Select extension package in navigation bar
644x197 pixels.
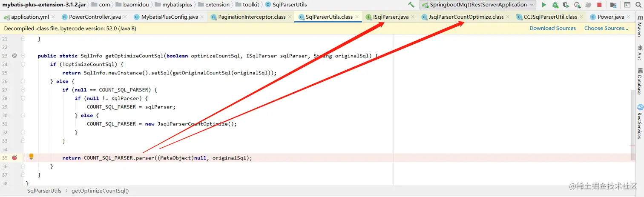pos(213,5)
